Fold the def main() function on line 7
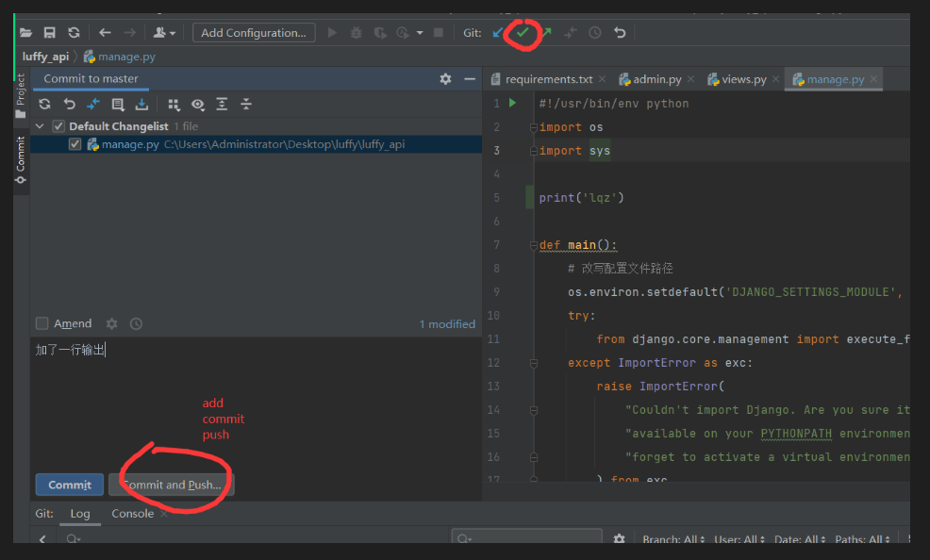The width and height of the screenshot is (930, 560). (533, 245)
